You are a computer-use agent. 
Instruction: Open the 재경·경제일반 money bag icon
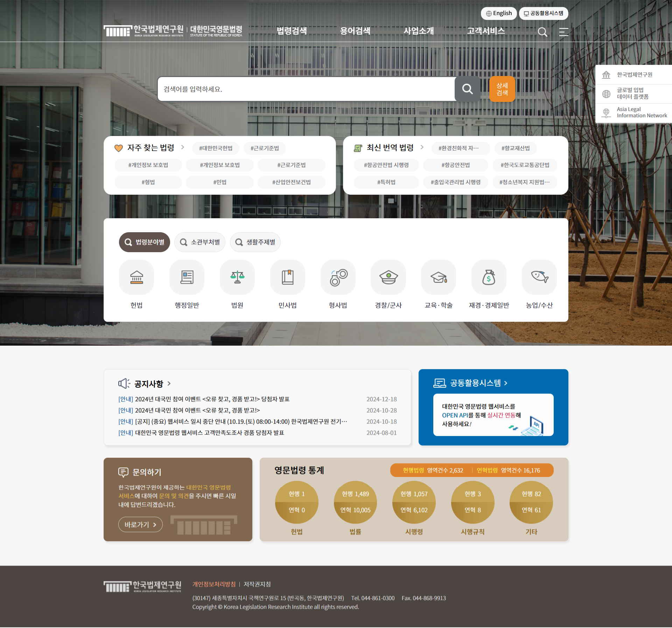pyautogui.click(x=489, y=277)
